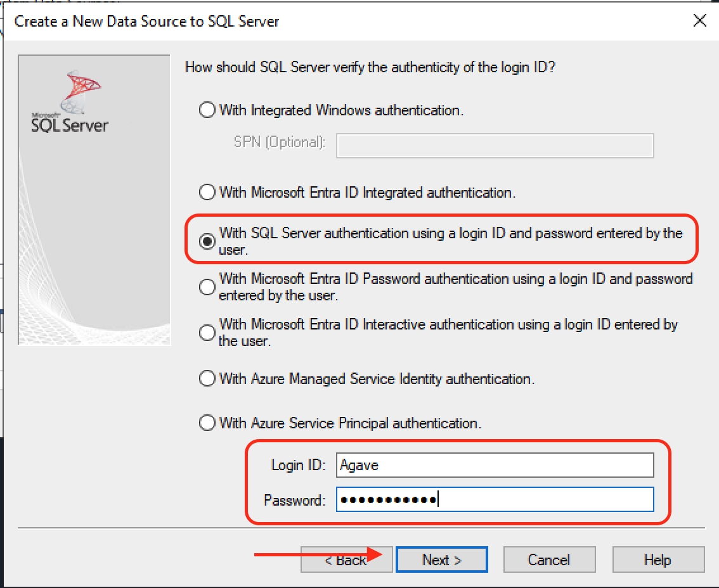Cancel the data source setup

[x=549, y=560]
